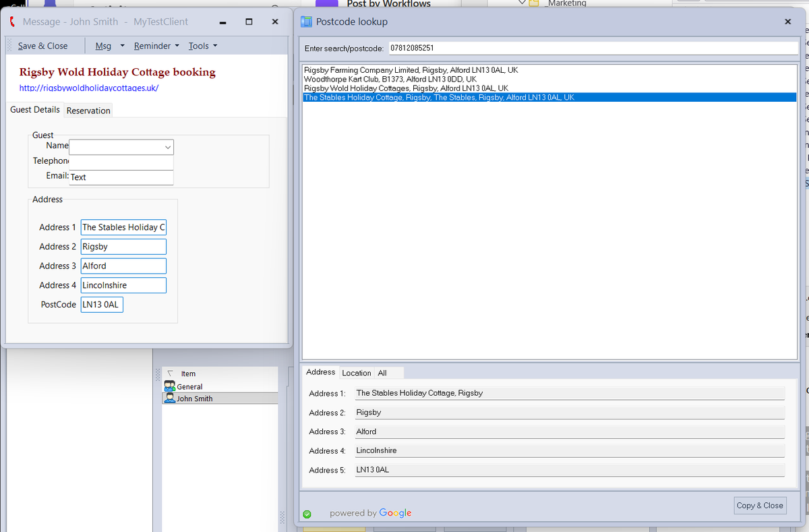Click the John Smith contact icon

coord(169,398)
